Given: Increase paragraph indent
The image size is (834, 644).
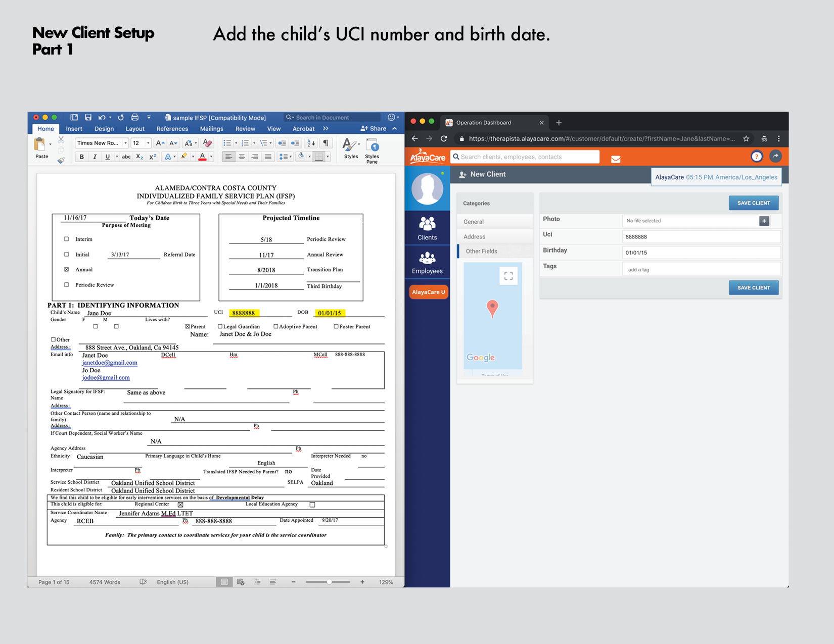Looking at the screenshot, I should [x=295, y=143].
